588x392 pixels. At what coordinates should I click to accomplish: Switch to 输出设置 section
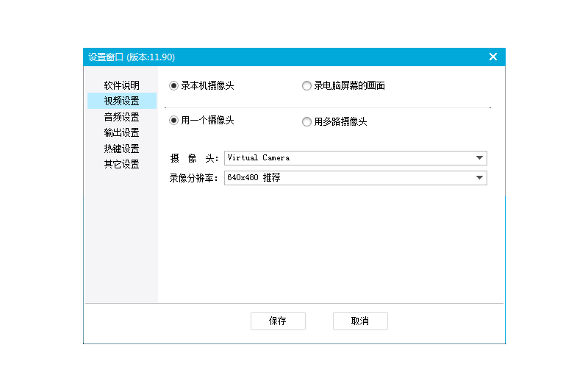(x=121, y=132)
